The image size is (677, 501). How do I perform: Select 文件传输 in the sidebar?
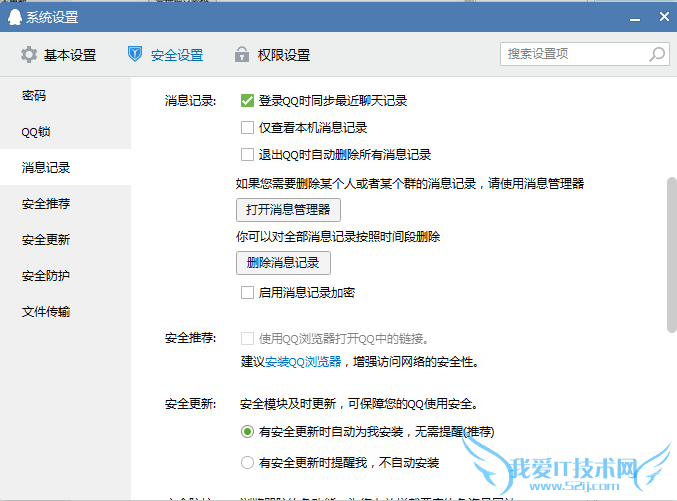tap(65, 311)
